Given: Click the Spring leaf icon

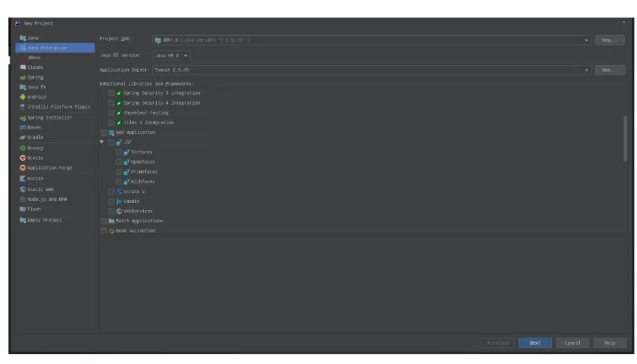Looking at the screenshot, I should pyautogui.click(x=23, y=77).
